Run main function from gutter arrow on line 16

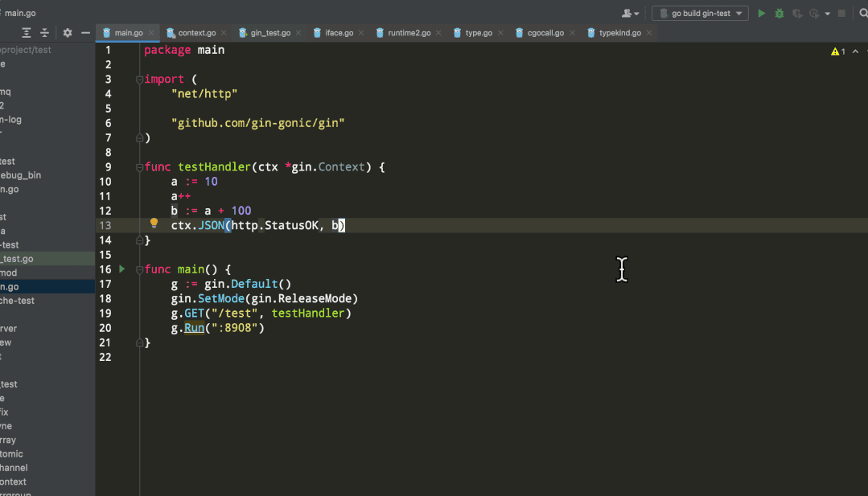(x=122, y=268)
